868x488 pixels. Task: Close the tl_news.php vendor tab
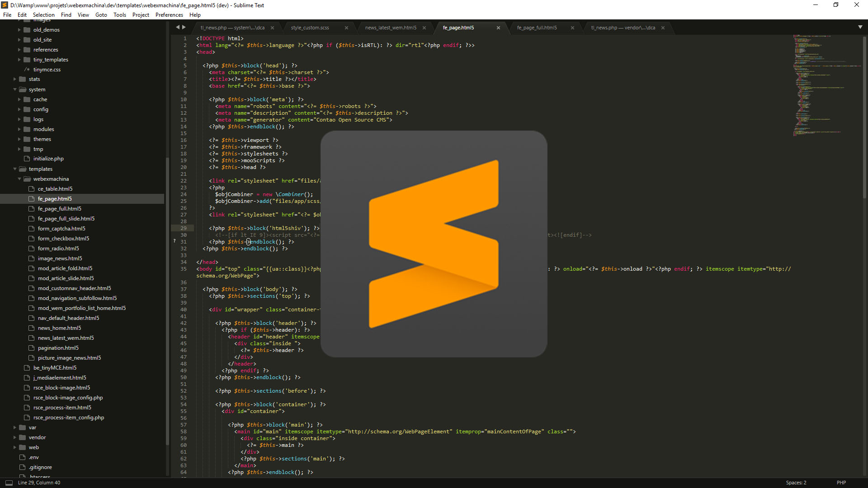click(x=663, y=28)
